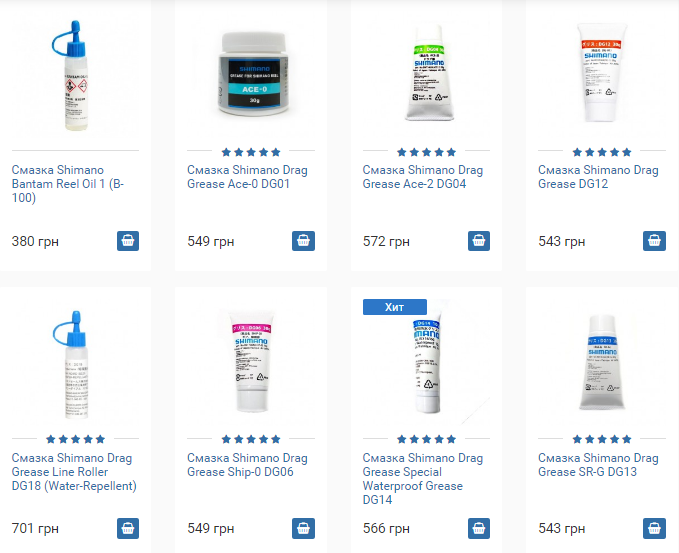The image size is (679, 553).
Task: Add Drag Grease Ace-2 DG04 to cart
Action: coord(479,241)
